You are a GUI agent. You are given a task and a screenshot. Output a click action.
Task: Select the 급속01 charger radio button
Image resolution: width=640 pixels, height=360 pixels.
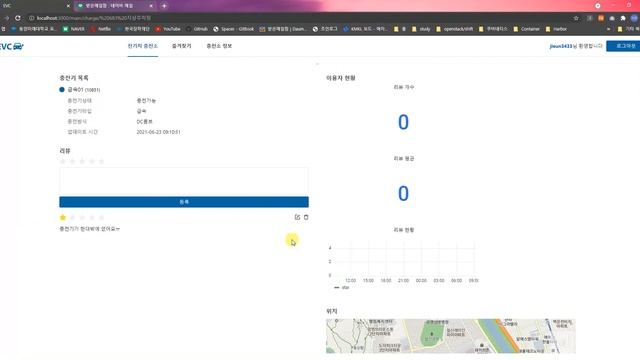(x=62, y=89)
